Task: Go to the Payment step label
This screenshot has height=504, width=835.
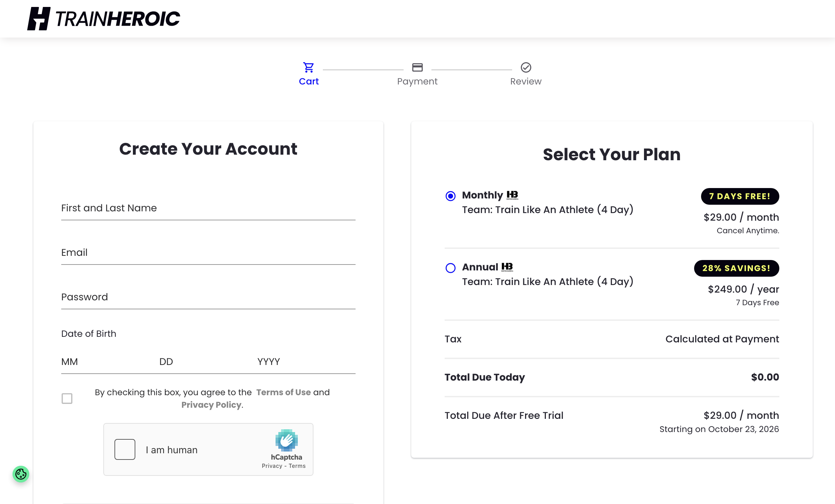Action: pos(417,81)
